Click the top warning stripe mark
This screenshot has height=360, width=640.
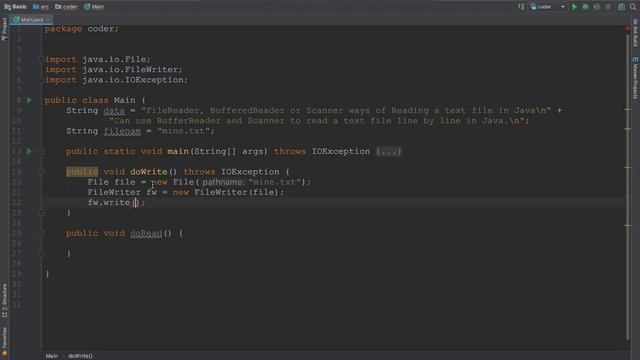tap(628, 109)
